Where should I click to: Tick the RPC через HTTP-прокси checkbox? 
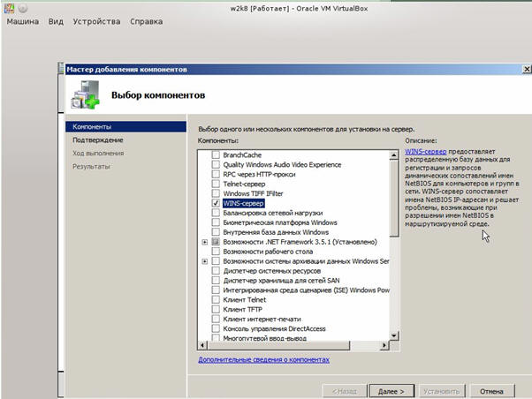(216, 174)
